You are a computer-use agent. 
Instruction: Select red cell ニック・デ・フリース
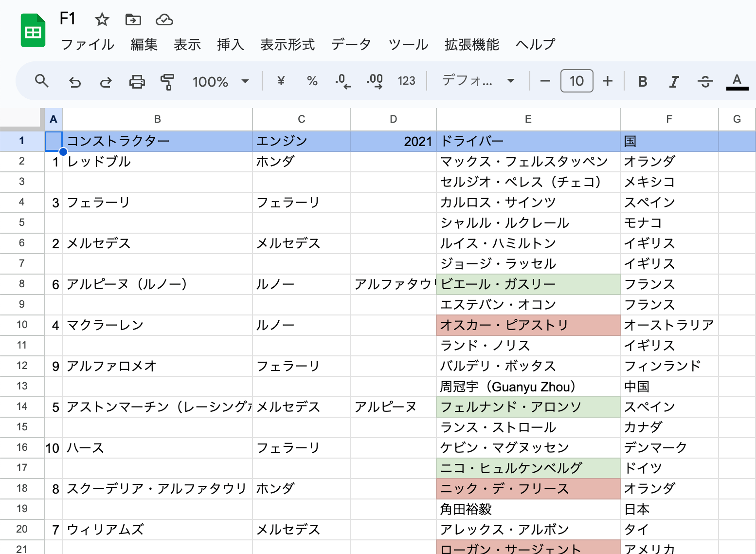[x=528, y=489]
